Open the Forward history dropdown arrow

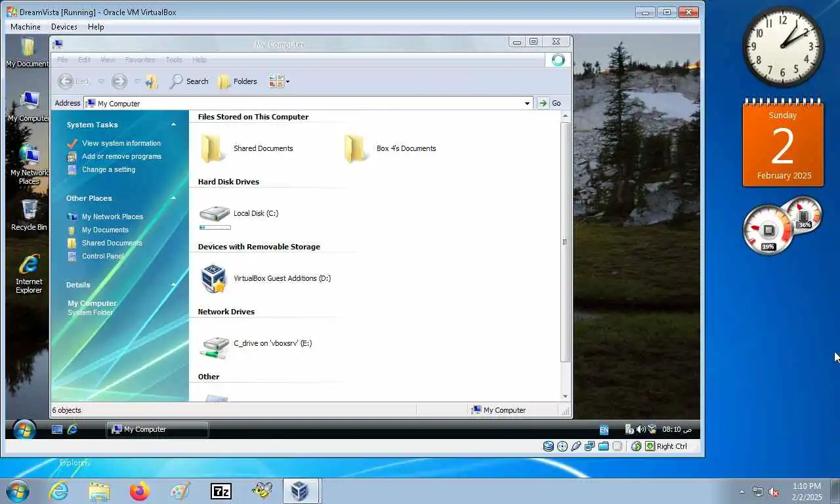pyautogui.click(x=137, y=81)
